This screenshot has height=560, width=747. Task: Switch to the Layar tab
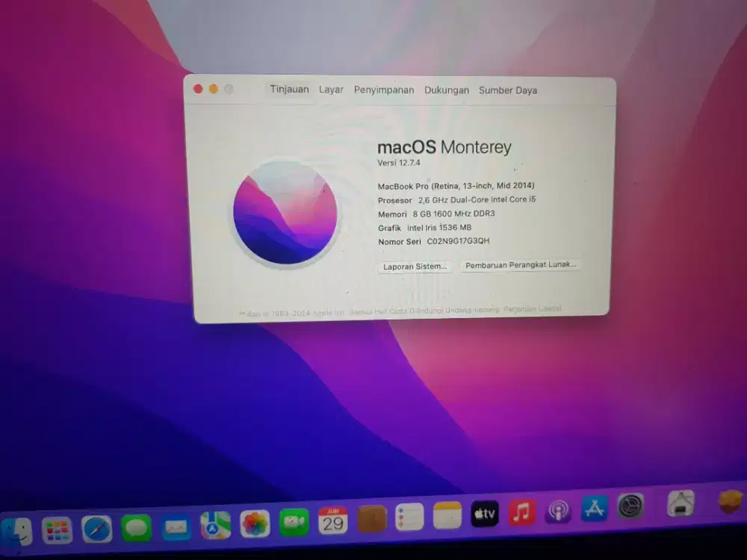[331, 90]
